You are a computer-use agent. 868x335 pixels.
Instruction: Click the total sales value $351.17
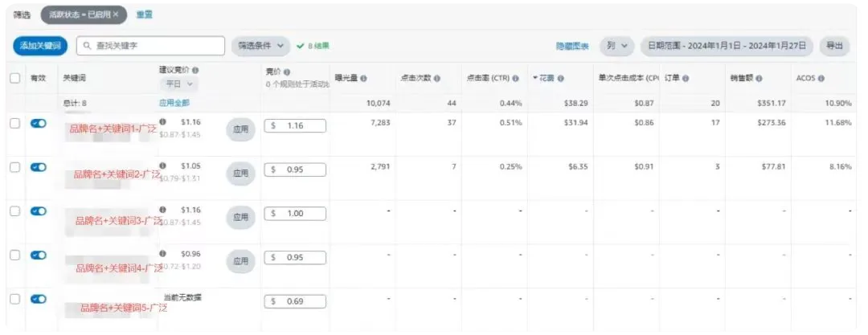(x=772, y=104)
